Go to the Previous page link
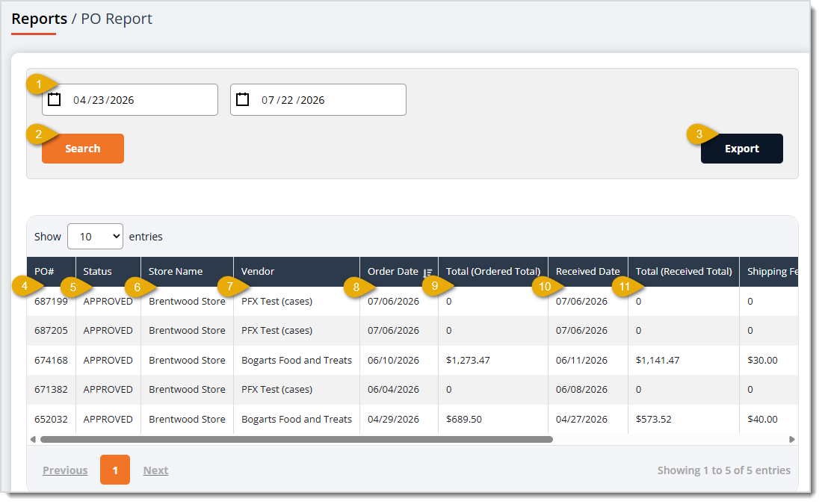The height and width of the screenshot is (504, 822). pyautogui.click(x=65, y=470)
